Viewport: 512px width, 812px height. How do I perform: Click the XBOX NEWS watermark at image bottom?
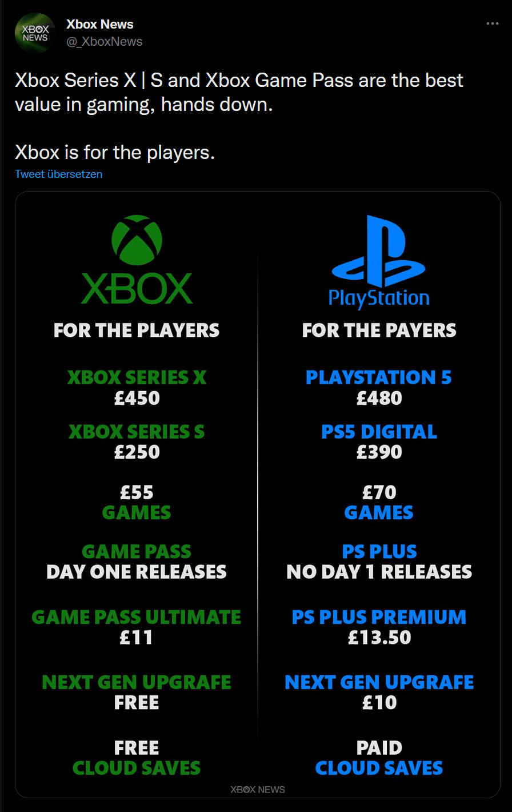(x=257, y=789)
